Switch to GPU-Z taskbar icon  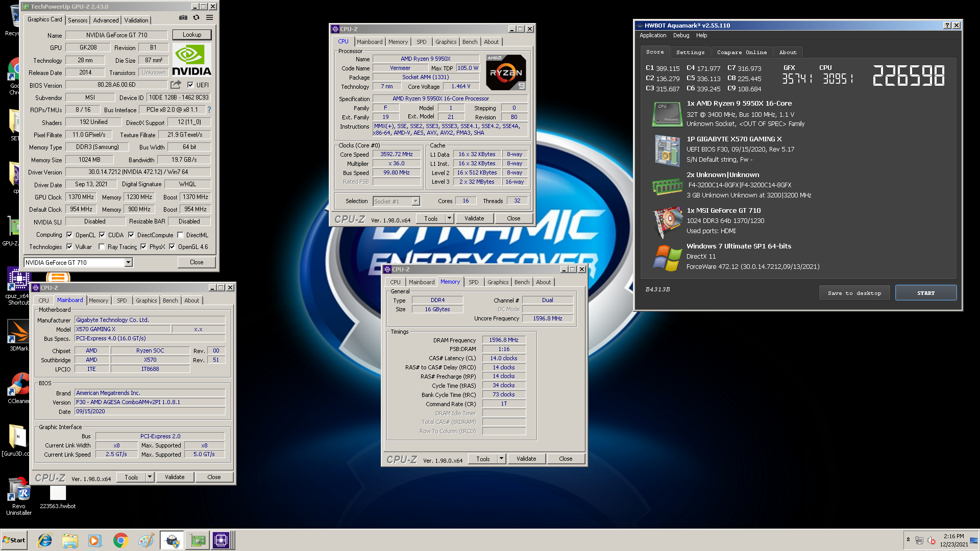coord(198,540)
